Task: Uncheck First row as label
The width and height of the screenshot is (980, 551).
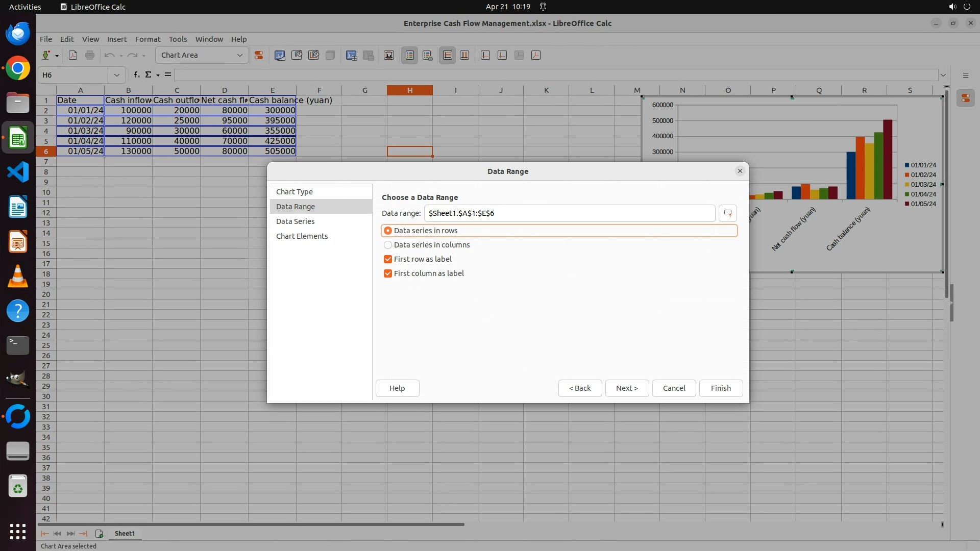Action: (388, 259)
